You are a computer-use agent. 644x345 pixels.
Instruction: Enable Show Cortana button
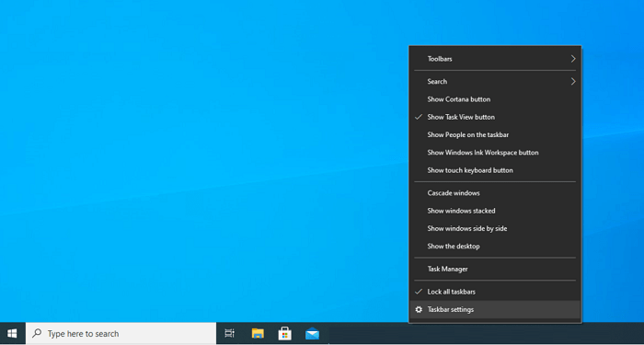(495, 99)
